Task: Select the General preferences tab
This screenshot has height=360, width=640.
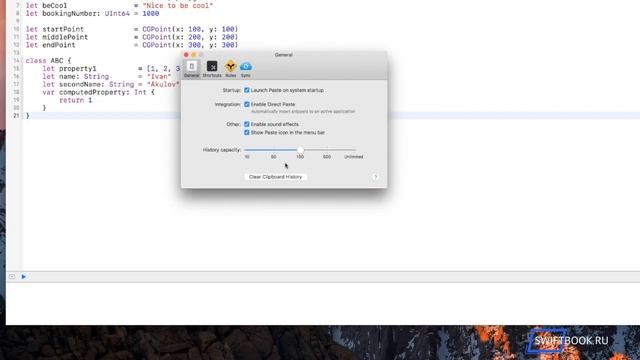Action: (191, 69)
